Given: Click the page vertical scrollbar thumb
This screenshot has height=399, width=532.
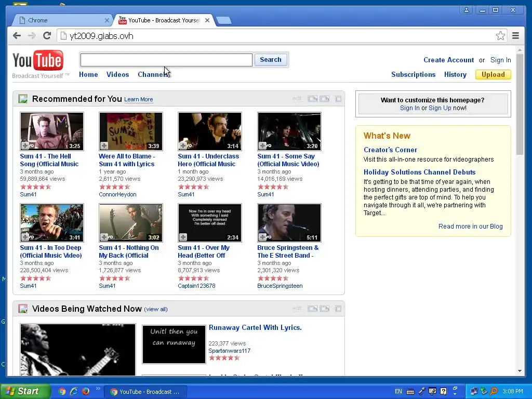Looking at the screenshot, I should (520, 104).
